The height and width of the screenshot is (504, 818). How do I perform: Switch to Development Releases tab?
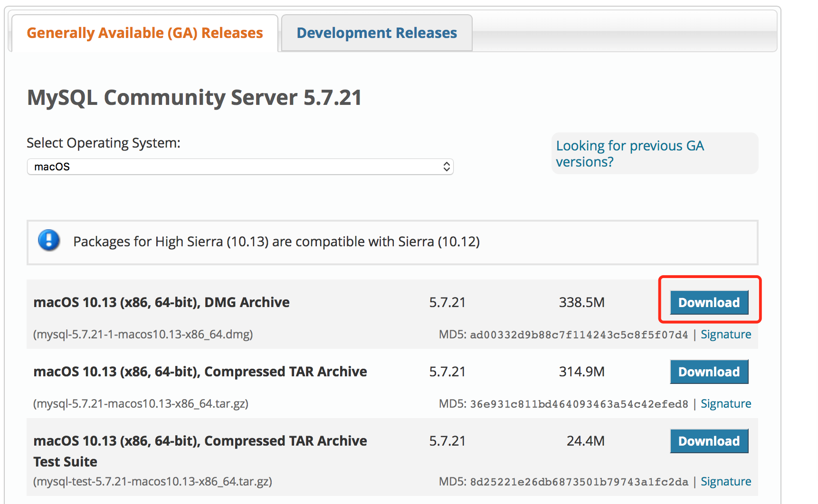pos(376,33)
